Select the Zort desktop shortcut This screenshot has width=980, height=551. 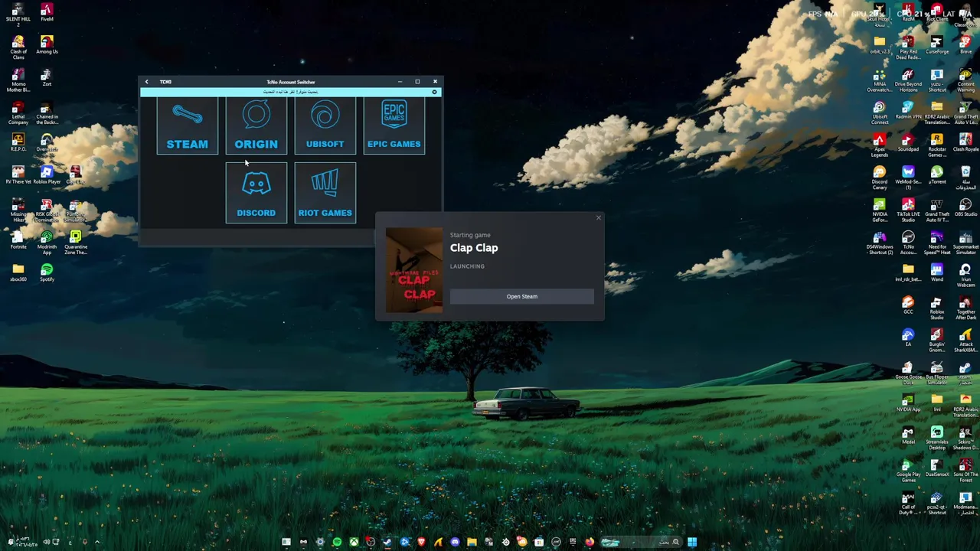pyautogui.click(x=47, y=77)
